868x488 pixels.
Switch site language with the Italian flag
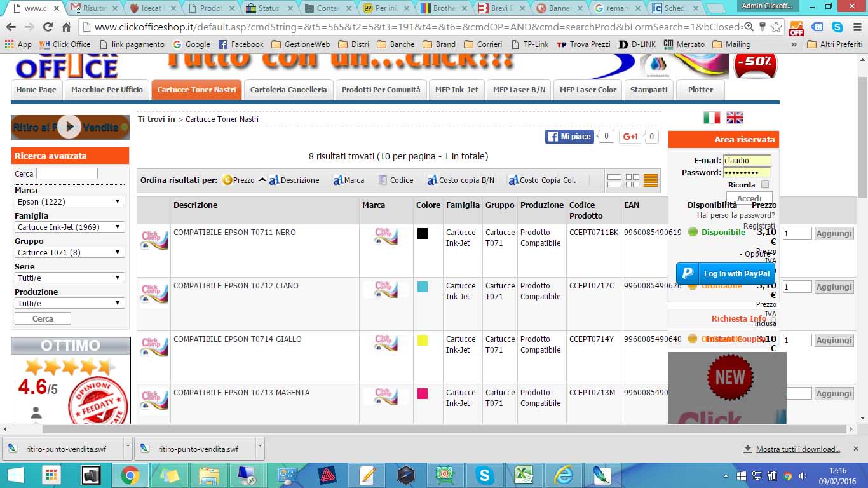click(x=712, y=118)
